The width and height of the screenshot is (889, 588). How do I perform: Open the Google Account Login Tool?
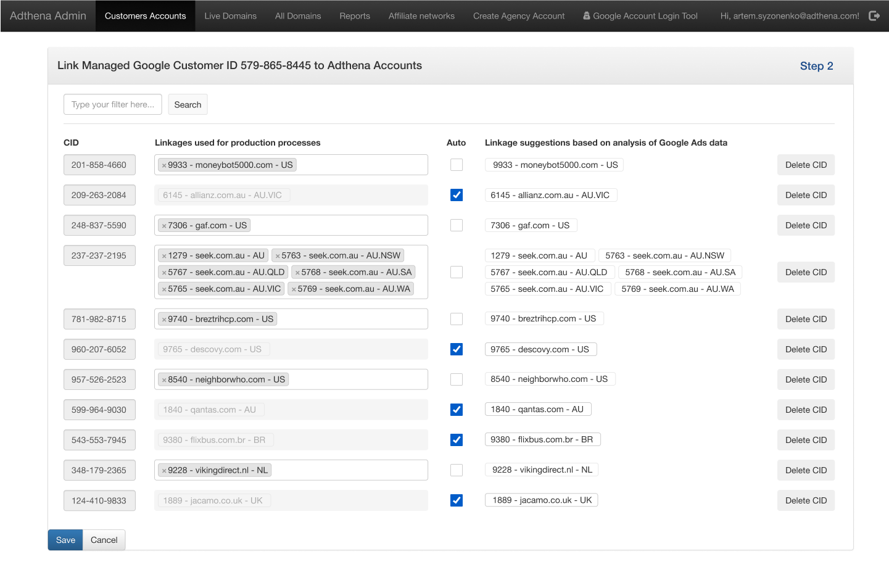[x=640, y=16]
